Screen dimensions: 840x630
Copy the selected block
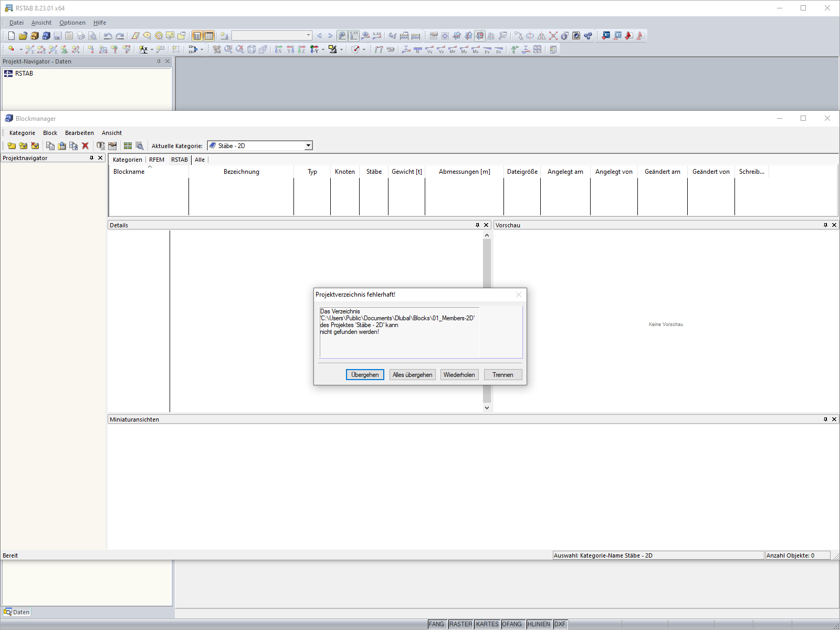pyautogui.click(x=50, y=146)
